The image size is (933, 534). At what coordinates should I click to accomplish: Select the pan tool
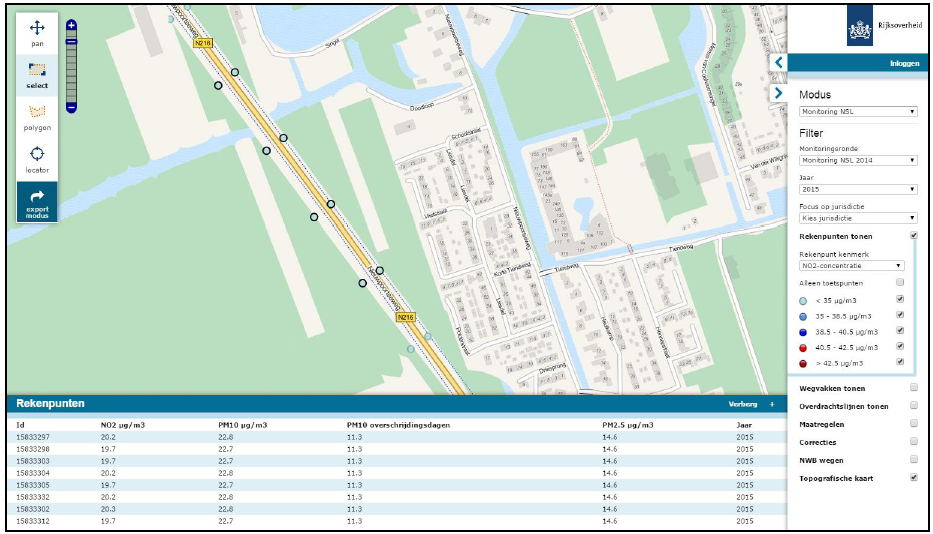(37, 33)
